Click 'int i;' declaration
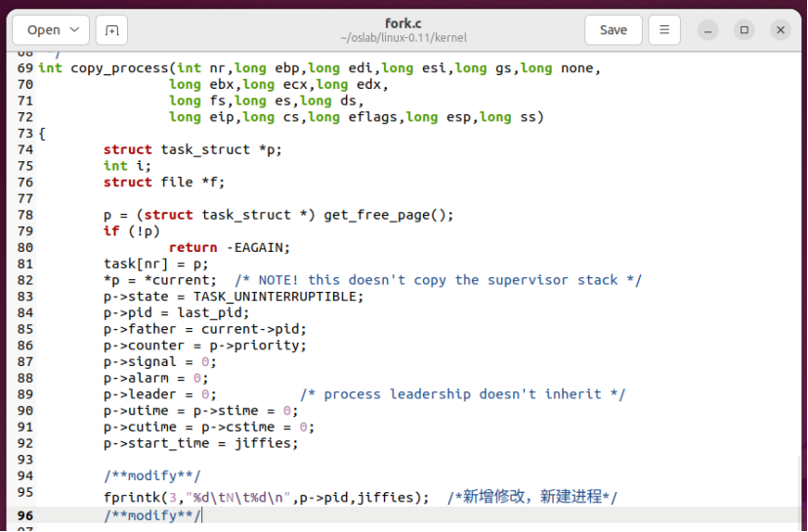 click(127, 166)
